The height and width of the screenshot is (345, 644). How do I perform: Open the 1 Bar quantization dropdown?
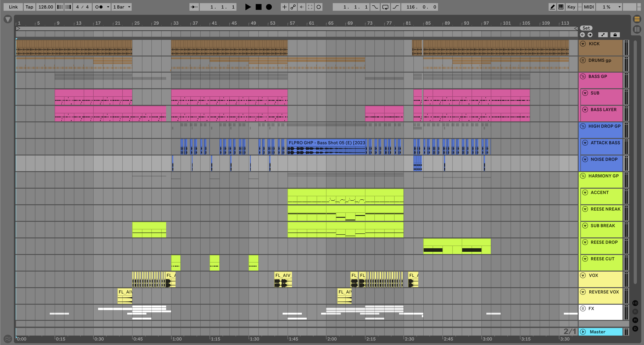pyautogui.click(x=122, y=7)
